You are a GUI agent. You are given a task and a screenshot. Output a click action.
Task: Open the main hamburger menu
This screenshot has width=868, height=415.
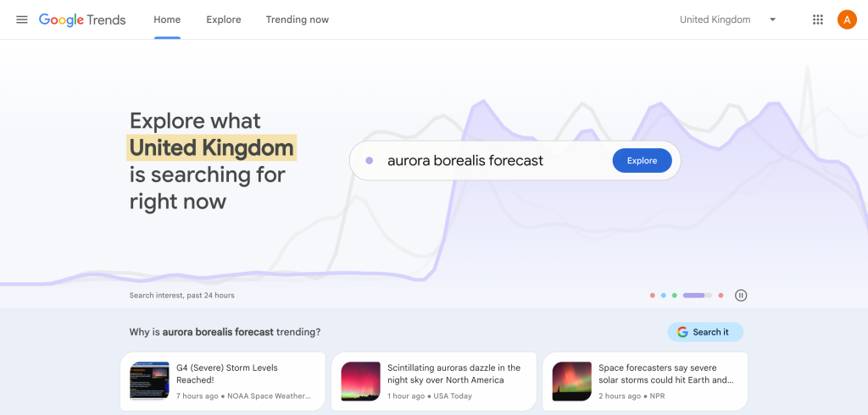pyautogui.click(x=22, y=19)
